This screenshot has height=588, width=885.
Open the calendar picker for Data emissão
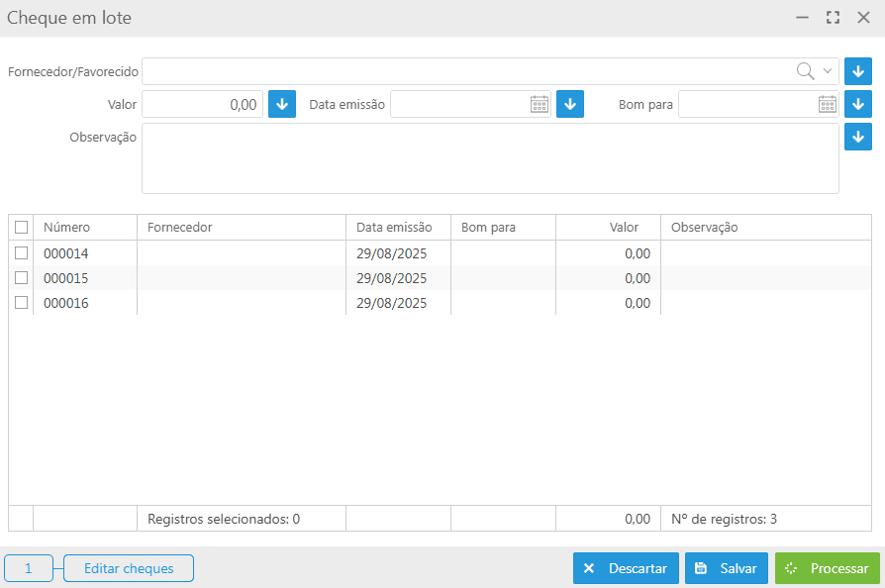coord(540,104)
